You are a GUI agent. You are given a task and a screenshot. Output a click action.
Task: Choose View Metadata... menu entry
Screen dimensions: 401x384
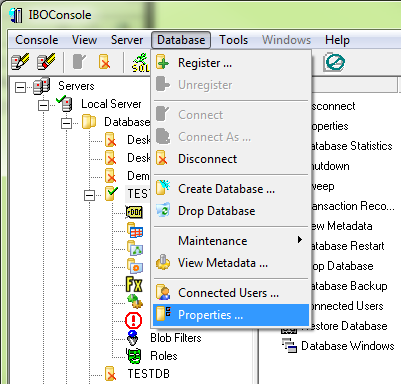(x=232, y=263)
